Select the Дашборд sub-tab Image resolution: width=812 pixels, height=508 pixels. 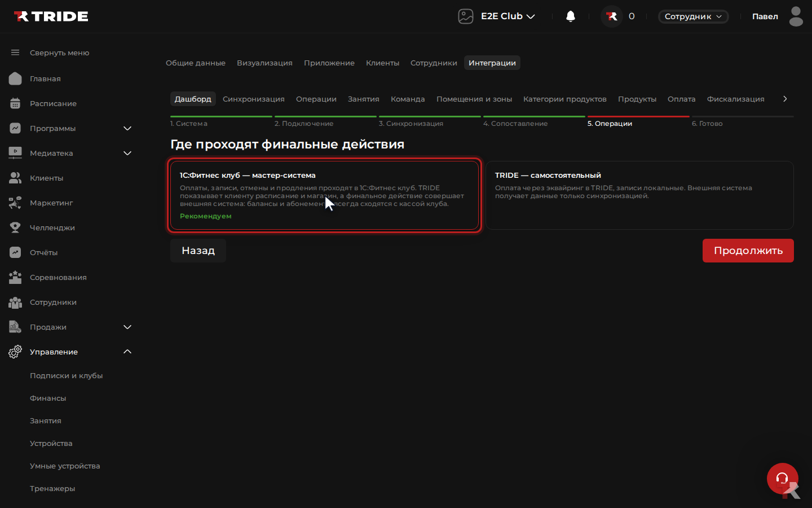193,99
